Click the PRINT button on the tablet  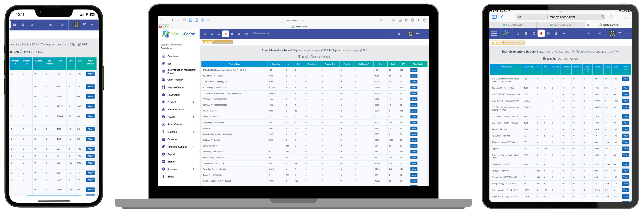tap(496, 43)
